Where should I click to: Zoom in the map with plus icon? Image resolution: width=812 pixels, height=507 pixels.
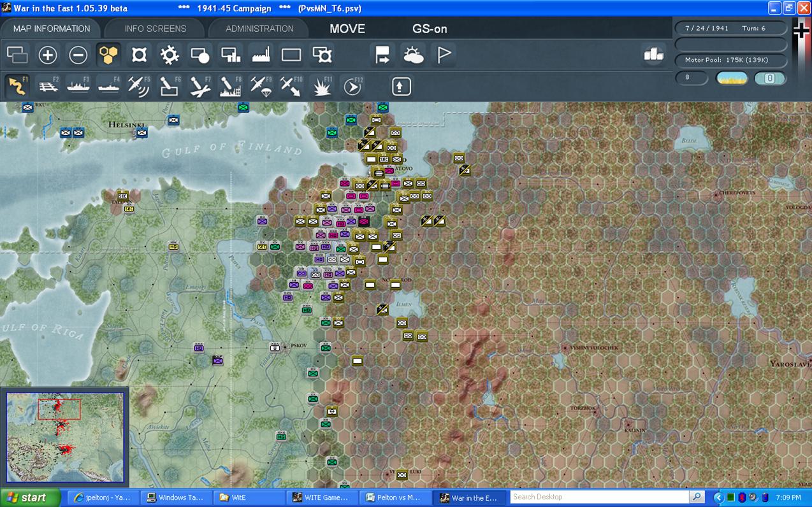click(48, 55)
